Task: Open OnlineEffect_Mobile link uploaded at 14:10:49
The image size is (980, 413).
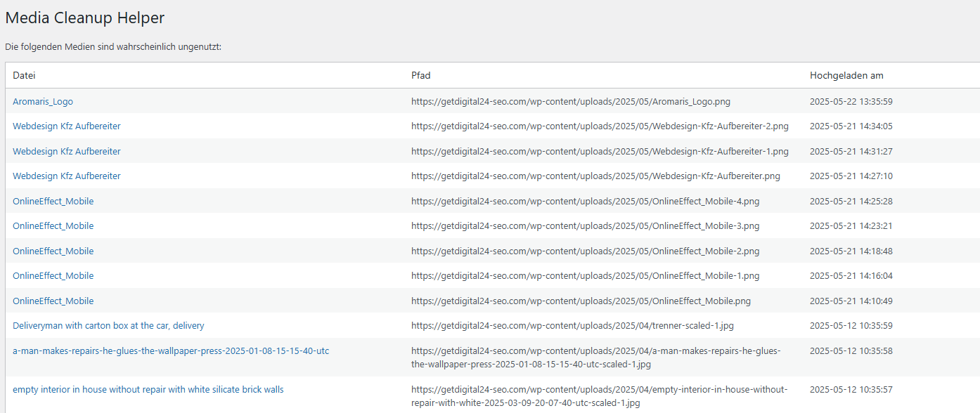Action: [53, 301]
